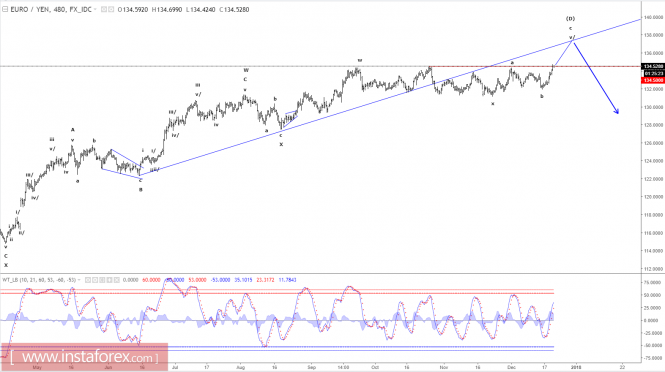This screenshot has height=372, width=665.
Task: Click the last WT_LB legend control icon
Action: click(117, 280)
